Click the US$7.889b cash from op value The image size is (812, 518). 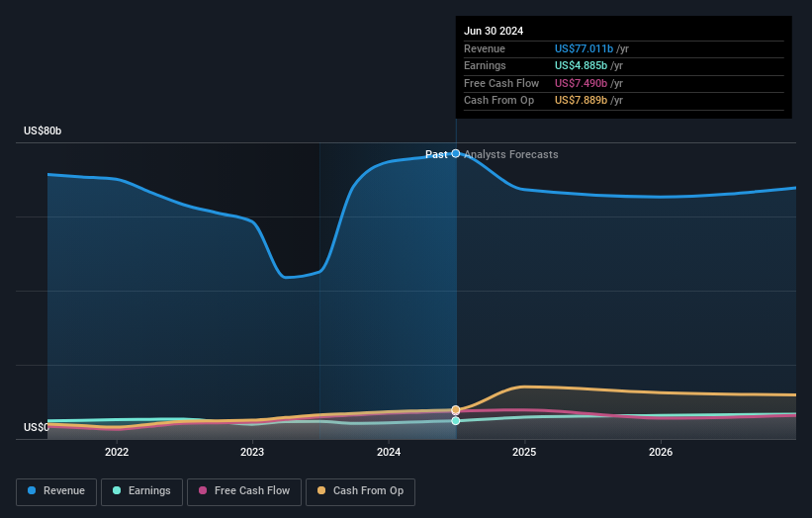pos(581,101)
